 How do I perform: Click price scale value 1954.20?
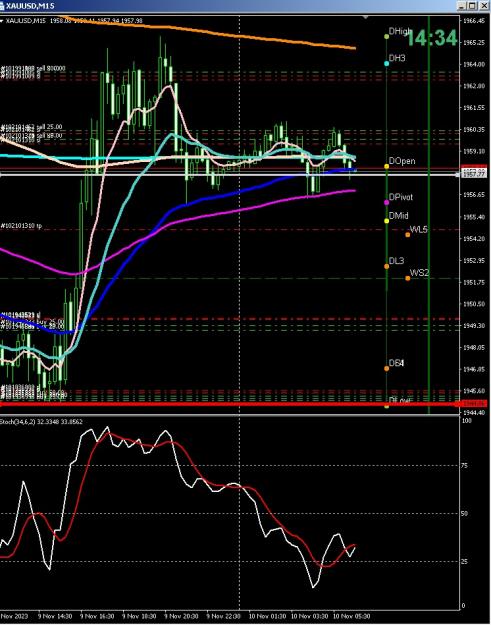point(474,239)
